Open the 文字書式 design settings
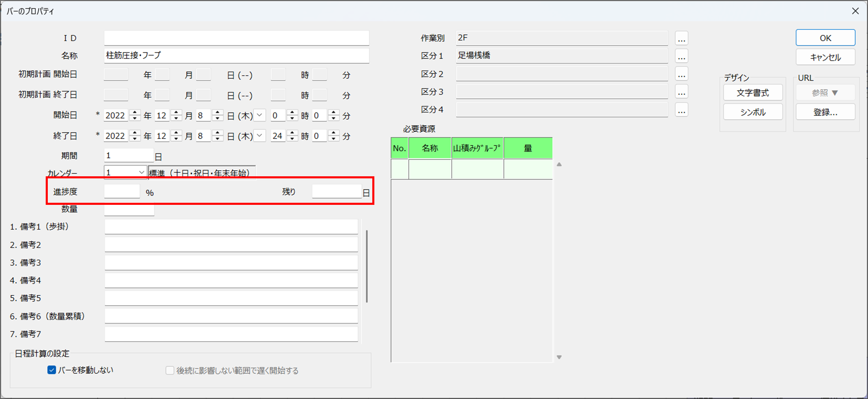 752,93
